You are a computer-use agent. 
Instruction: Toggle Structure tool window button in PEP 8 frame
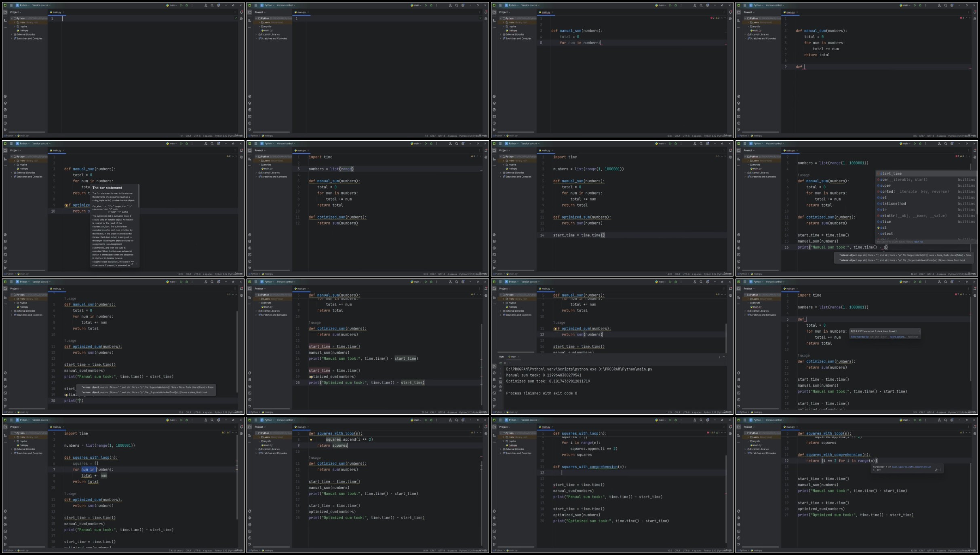738,297
